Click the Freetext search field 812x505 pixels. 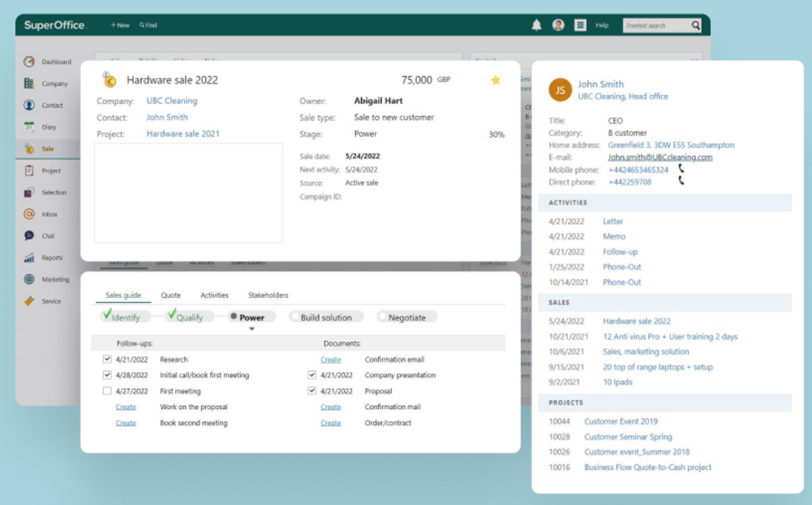point(655,26)
